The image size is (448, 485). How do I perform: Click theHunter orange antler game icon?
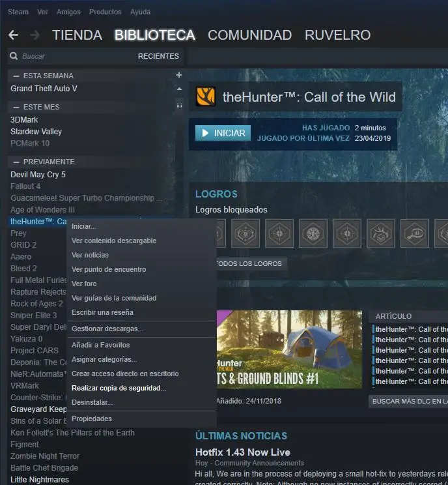tap(206, 96)
